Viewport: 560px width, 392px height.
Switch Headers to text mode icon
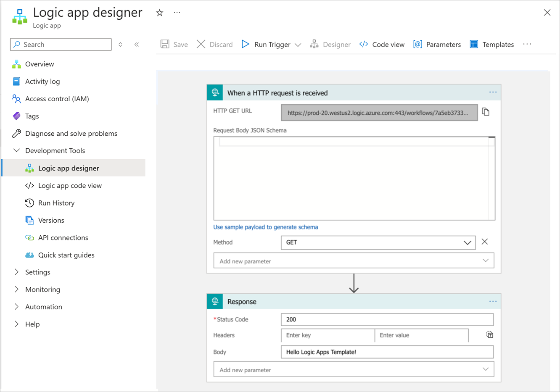(x=490, y=335)
